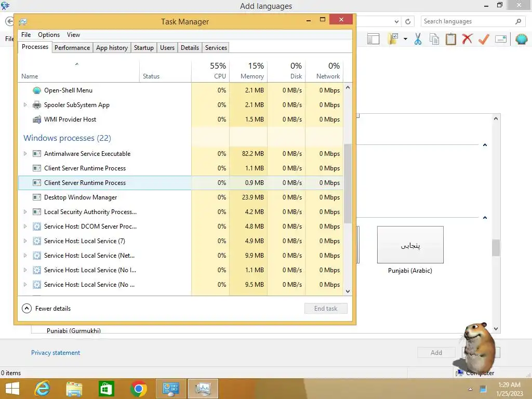The height and width of the screenshot is (399, 532).
Task: Click the folder options icon in toolbar
Action: coord(393,39)
